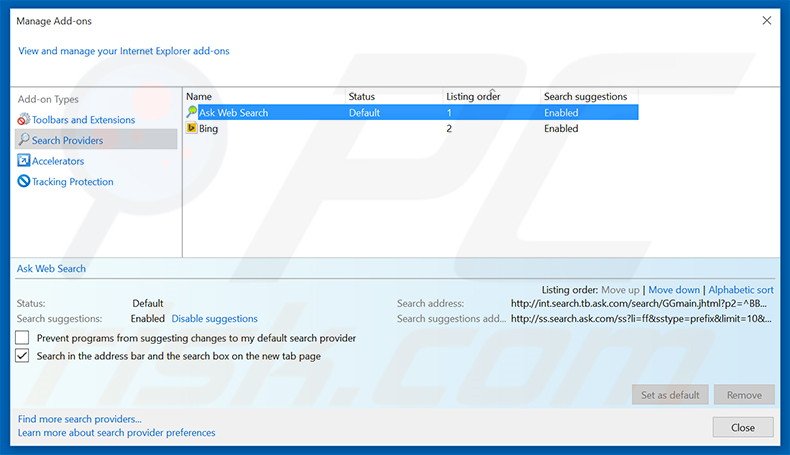Open Find more search providers link

point(80,419)
